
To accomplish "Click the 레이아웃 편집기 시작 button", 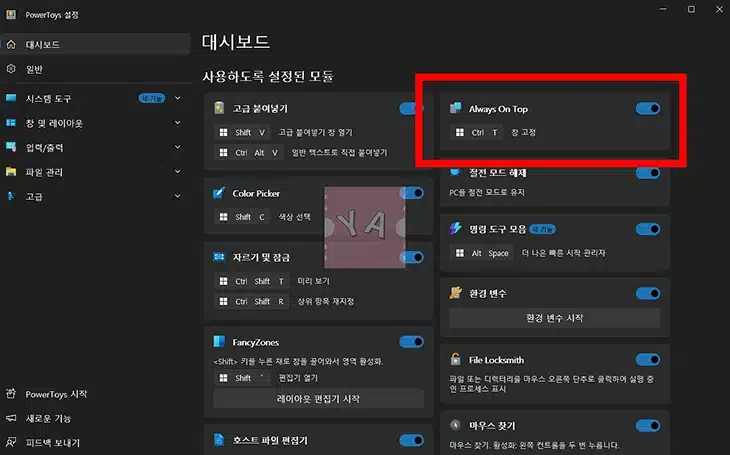I will click(318, 399).
